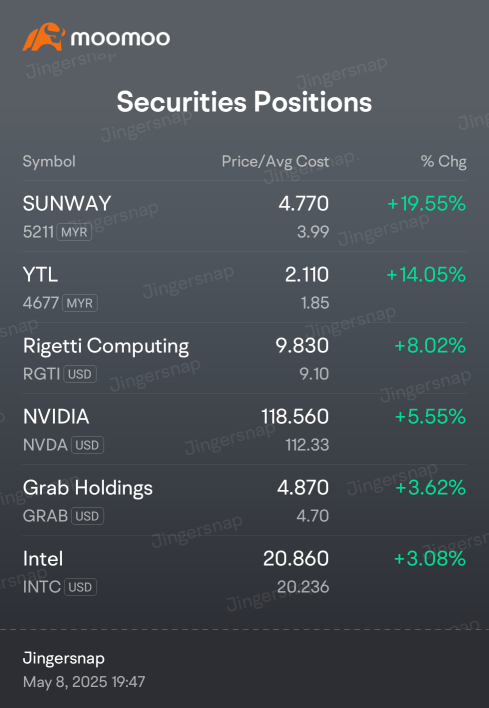This screenshot has height=708, width=489.
Task: Select the NVIDIA stock name
Action: [56, 417]
